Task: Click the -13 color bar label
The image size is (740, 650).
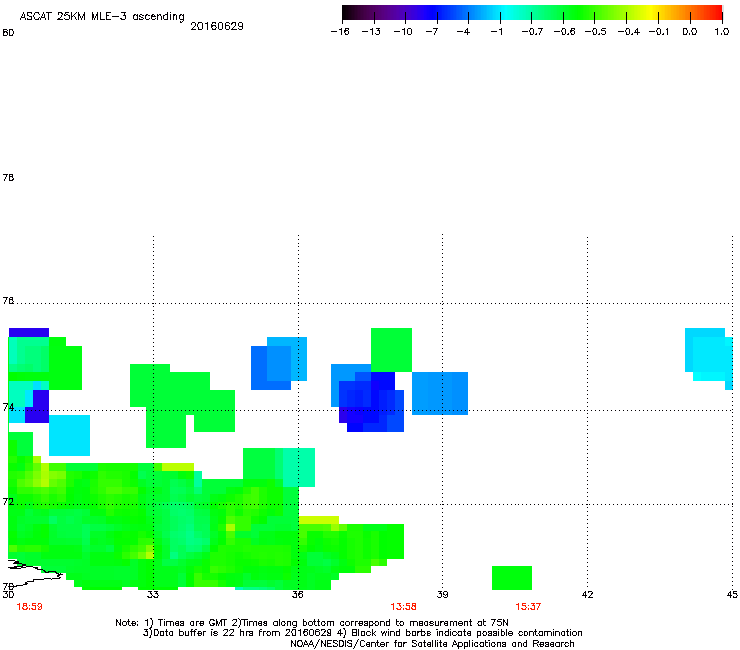Action: click(x=371, y=32)
